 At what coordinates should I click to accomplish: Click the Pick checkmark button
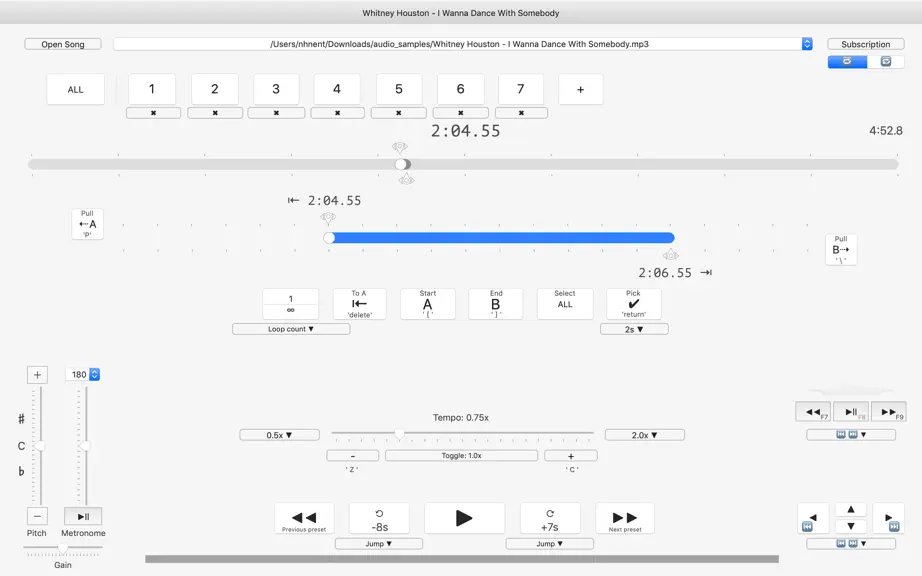point(633,304)
